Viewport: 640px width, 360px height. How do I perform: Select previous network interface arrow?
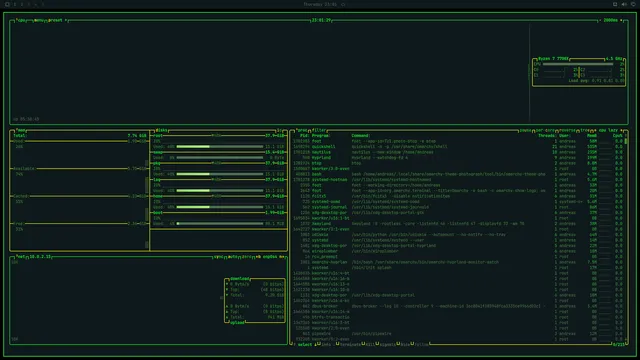pyautogui.click(x=258, y=257)
